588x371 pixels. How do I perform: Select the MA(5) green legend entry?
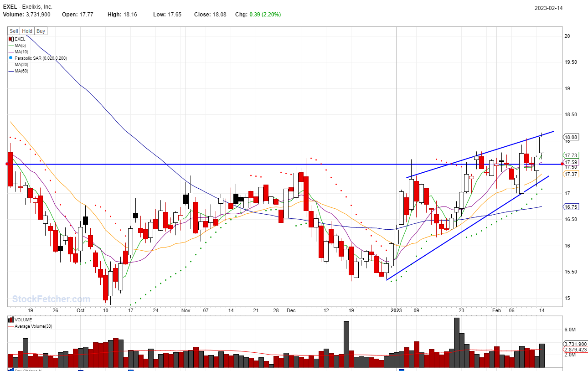point(18,46)
